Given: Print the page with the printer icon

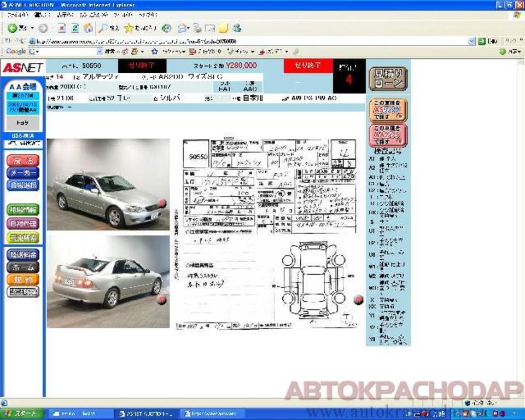Looking at the screenshot, I should 197,28.
